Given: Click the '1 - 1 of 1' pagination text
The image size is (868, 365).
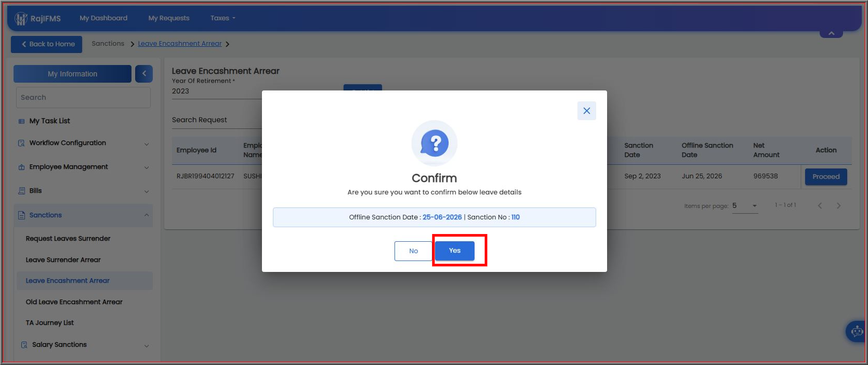Looking at the screenshot, I should pyautogui.click(x=785, y=205).
